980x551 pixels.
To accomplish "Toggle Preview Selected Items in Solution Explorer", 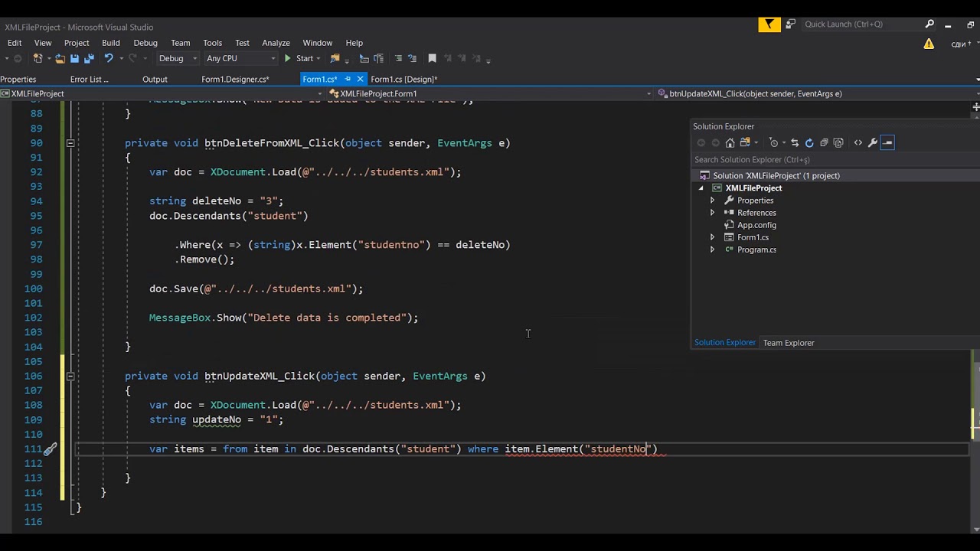I will pyautogui.click(x=887, y=142).
